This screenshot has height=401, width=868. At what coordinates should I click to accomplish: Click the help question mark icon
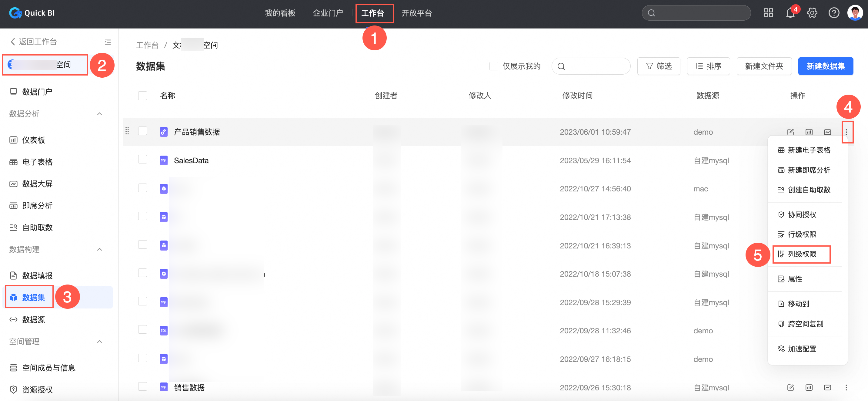click(834, 13)
